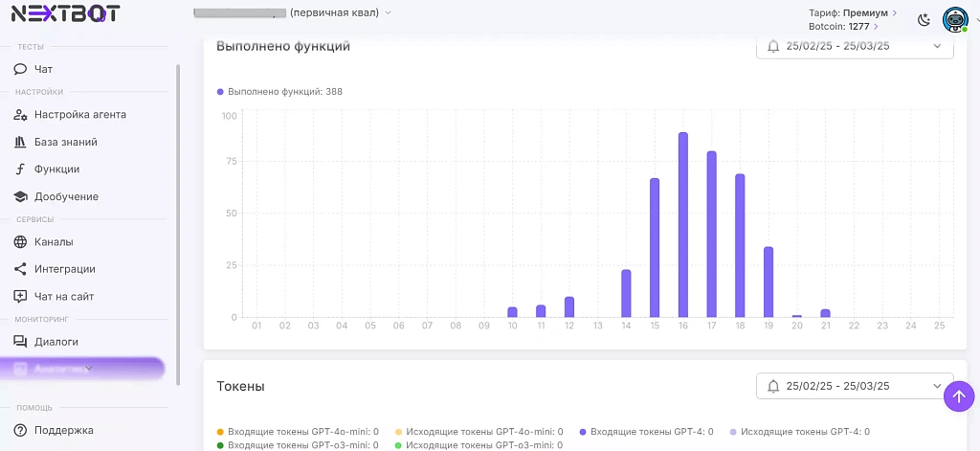The width and height of the screenshot is (980, 451).
Task: Click the Чат на сайт icon
Action: (x=20, y=297)
